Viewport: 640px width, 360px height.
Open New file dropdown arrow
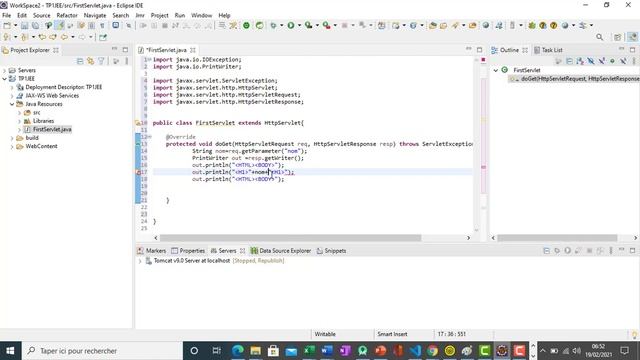click(x=15, y=26)
